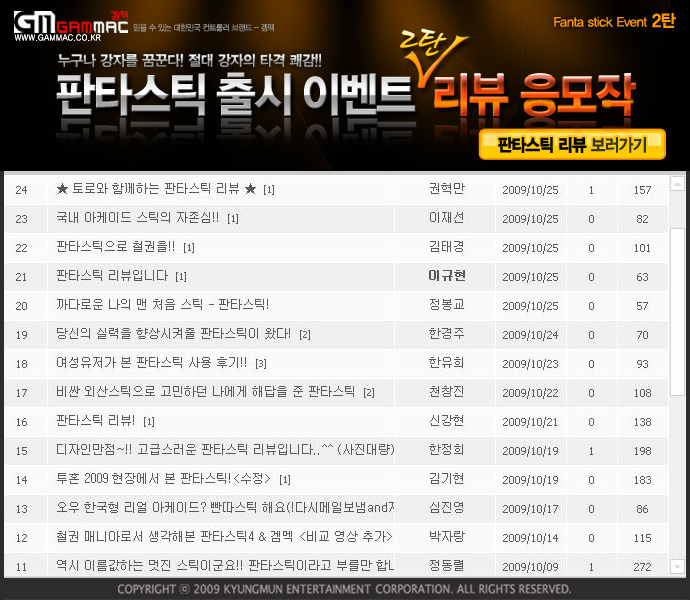
Task: Open post '당신의 실력을 향상시켜줄 판타스틱이 왔다!'
Action: tap(173, 334)
